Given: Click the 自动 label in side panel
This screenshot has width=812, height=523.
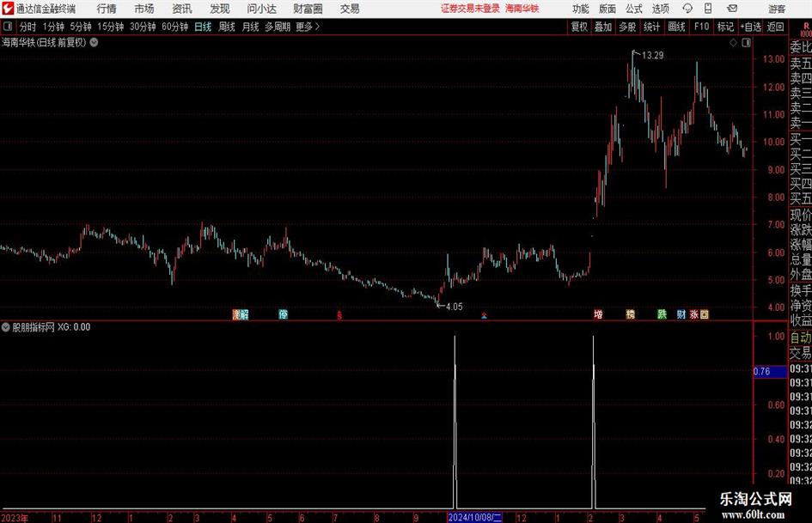Looking at the screenshot, I should [801, 338].
